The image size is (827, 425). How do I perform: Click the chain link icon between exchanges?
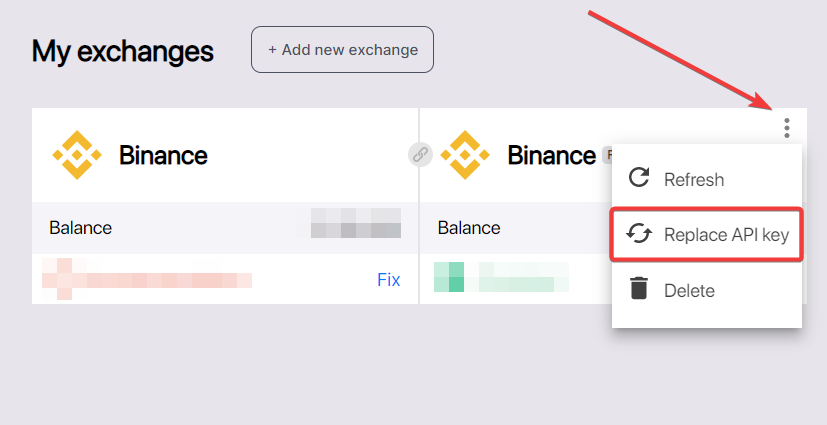point(420,155)
